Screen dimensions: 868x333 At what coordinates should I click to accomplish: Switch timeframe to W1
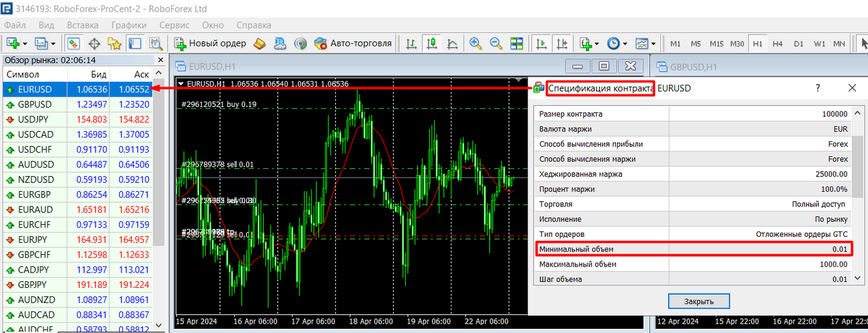pyautogui.click(x=819, y=43)
